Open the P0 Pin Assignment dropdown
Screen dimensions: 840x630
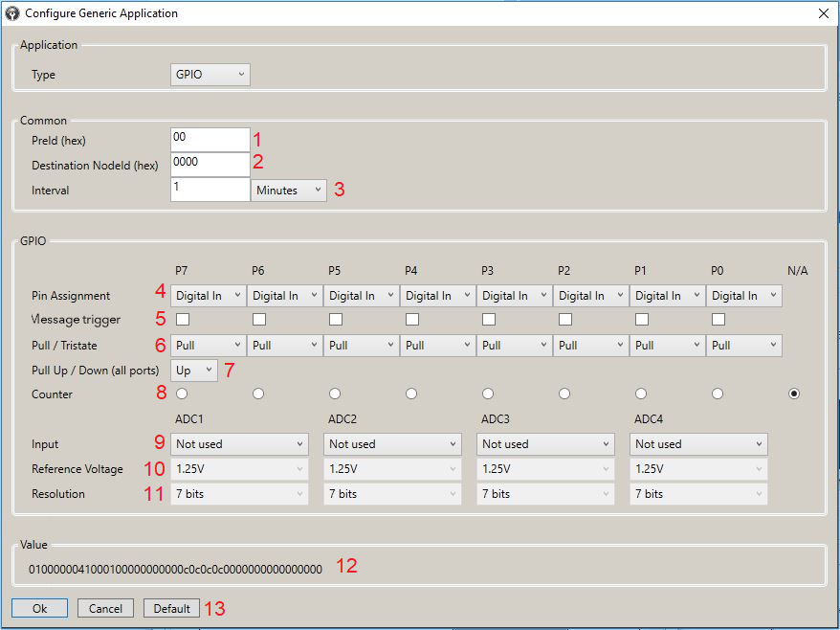coord(744,296)
